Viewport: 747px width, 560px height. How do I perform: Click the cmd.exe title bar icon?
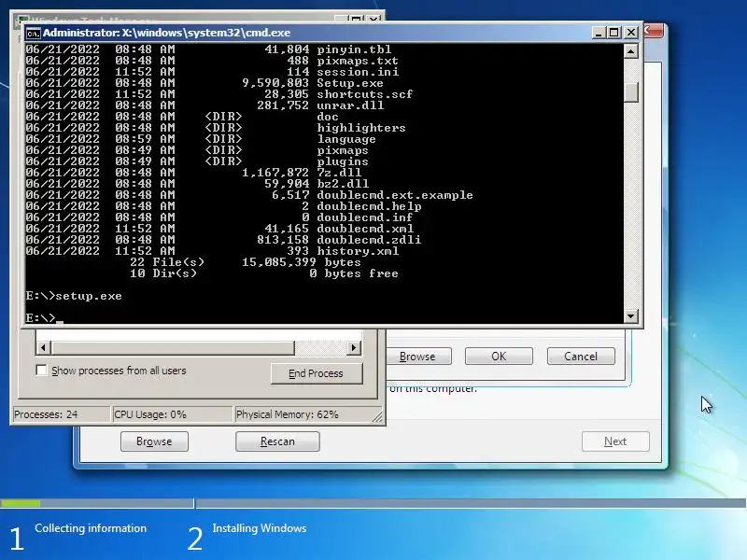[x=33, y=33]
